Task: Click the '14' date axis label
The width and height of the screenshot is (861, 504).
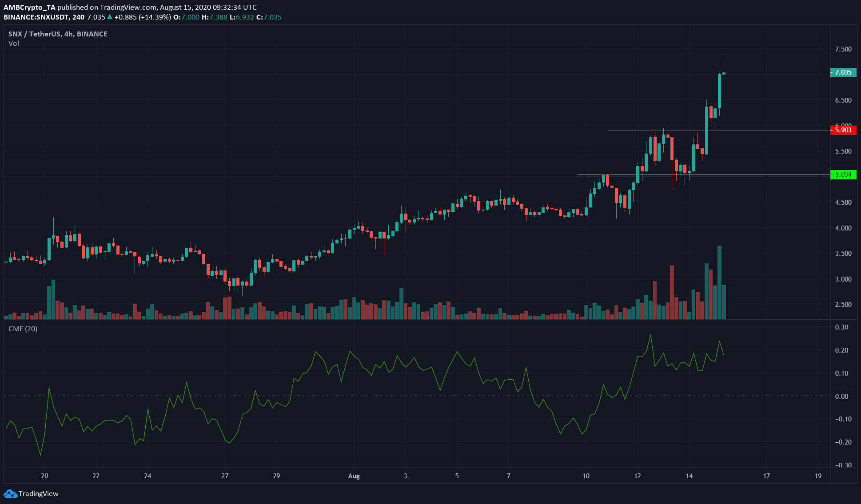Action: (x=689, y=476)
